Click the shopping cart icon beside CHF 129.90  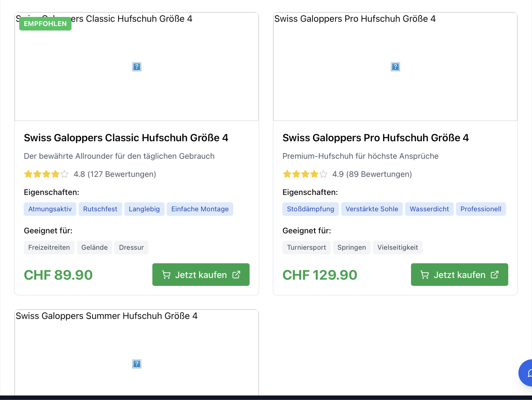coord(425,275)
